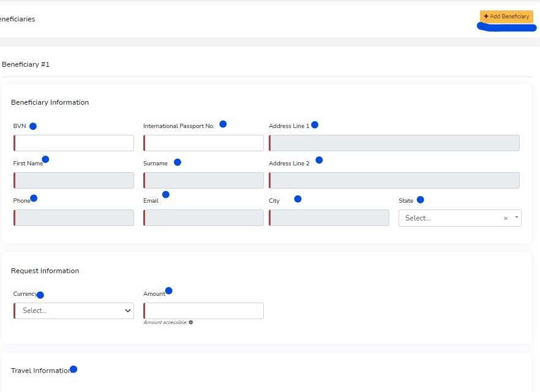Click the City text field

[x=329, y=217]
